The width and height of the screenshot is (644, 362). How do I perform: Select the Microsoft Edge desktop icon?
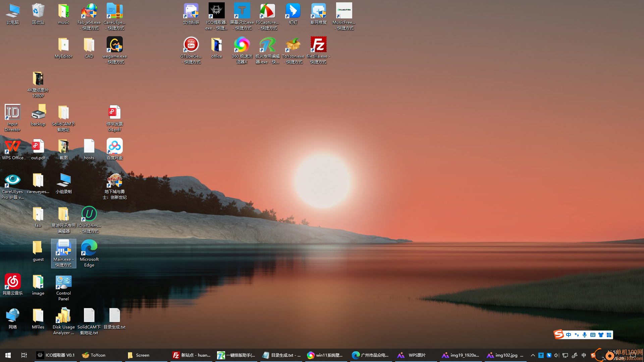point(89,253)
